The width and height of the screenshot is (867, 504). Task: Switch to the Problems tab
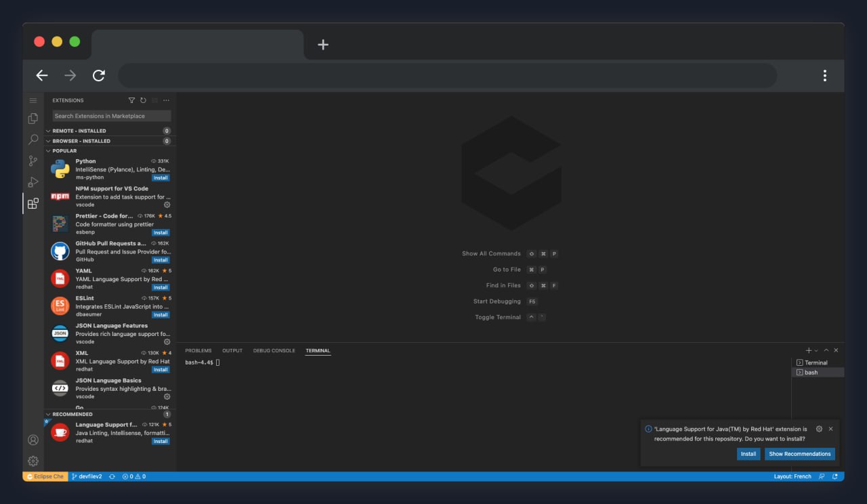click(x=198, y=351)
